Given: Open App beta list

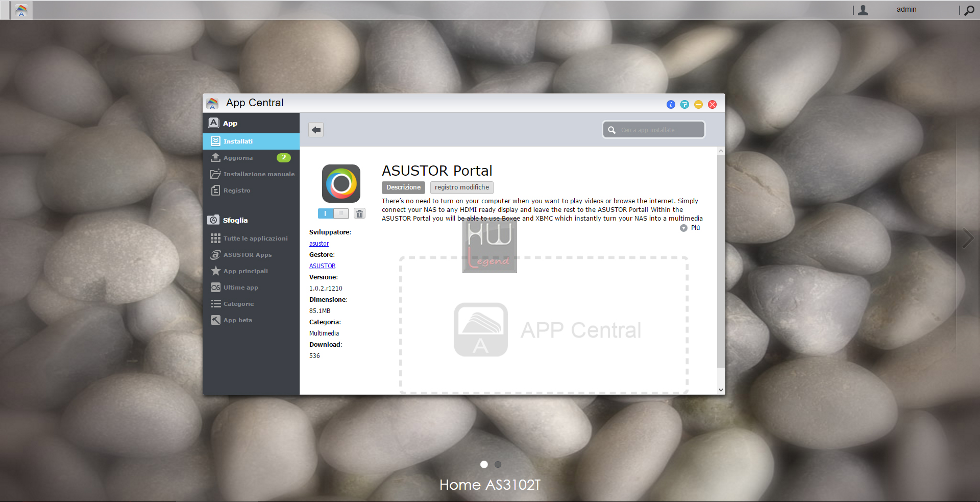Looking at the screenshot, I should [251, 320].
